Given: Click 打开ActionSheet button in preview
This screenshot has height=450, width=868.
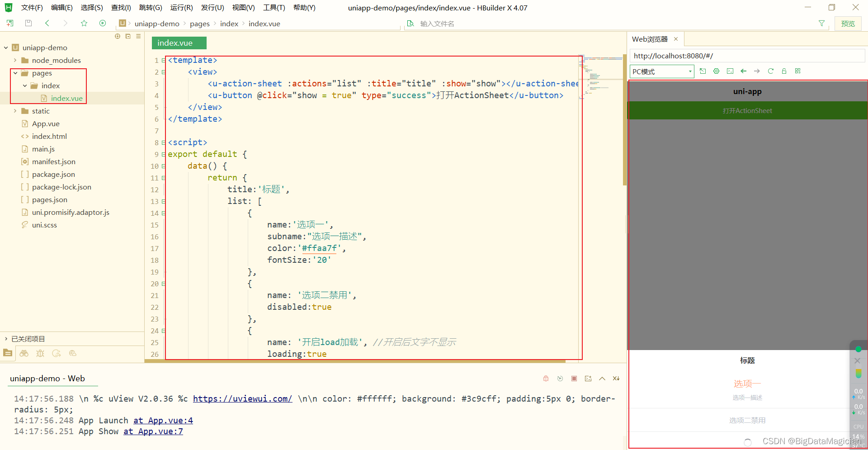Looking at the screenshot, I should (747, 111).
